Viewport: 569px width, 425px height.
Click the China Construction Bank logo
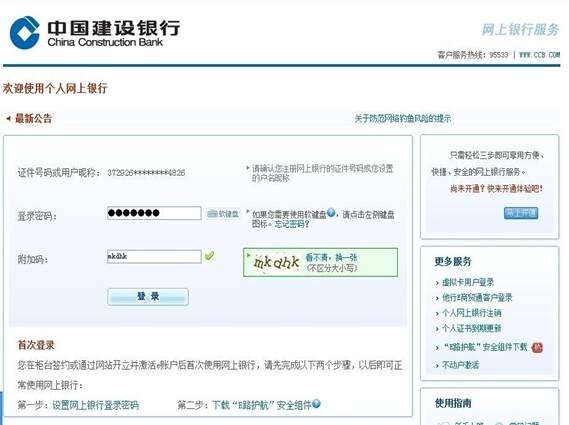(x=95, y=32)
